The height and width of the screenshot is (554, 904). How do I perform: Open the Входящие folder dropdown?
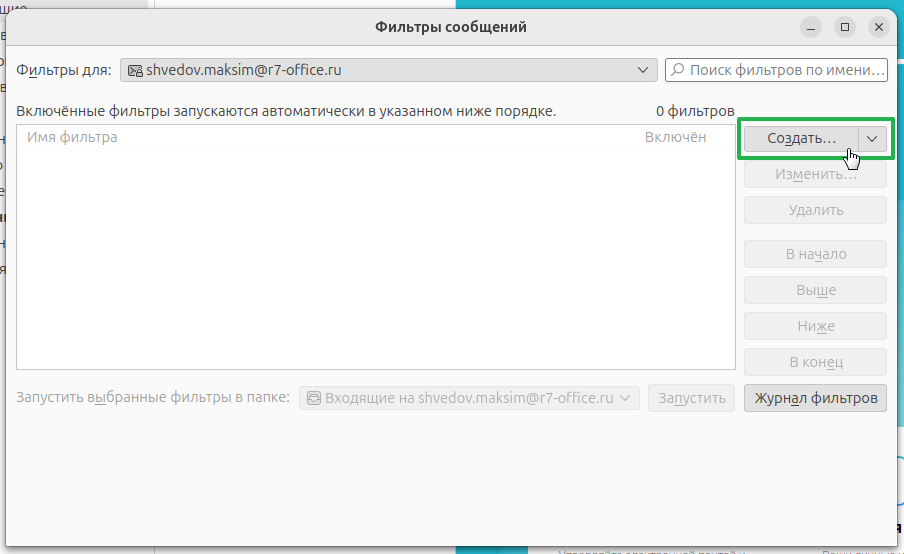point(469,398)
